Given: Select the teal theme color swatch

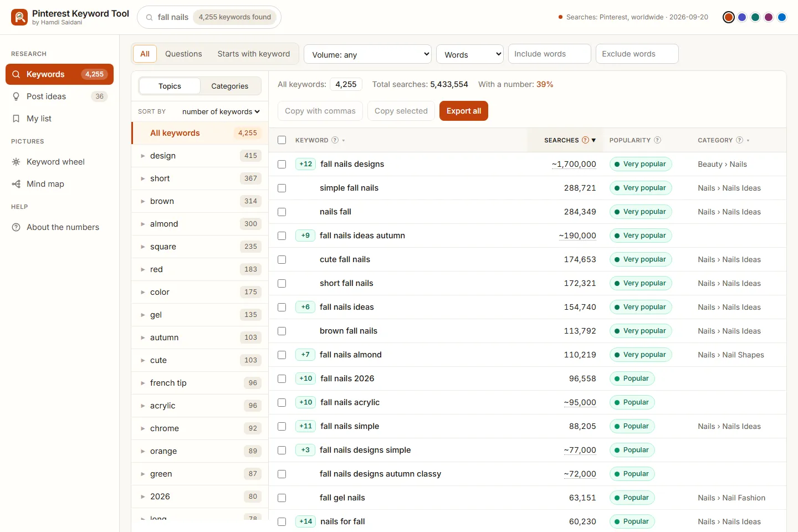Looking at the screenshot, I should tap(755, 17).
